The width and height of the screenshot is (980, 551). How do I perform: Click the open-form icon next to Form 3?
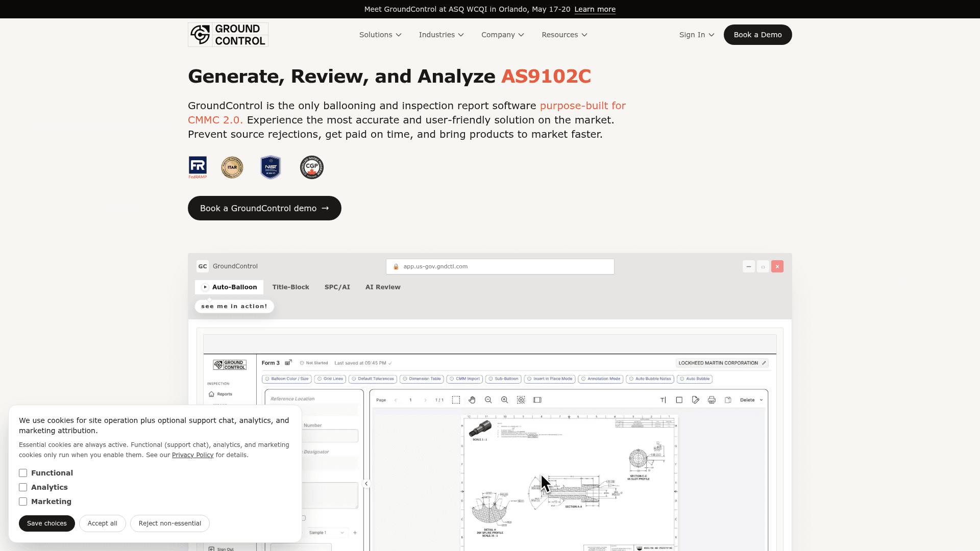point(288,363)
